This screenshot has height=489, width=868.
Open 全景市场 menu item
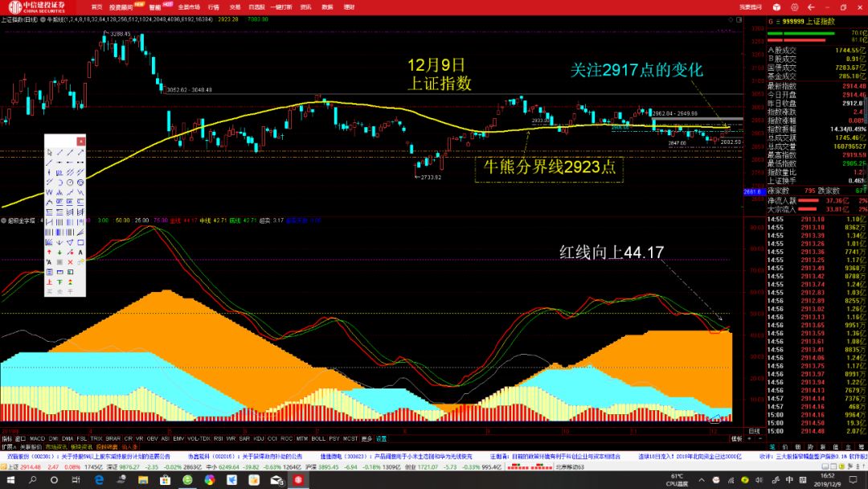tap(189, 7)
